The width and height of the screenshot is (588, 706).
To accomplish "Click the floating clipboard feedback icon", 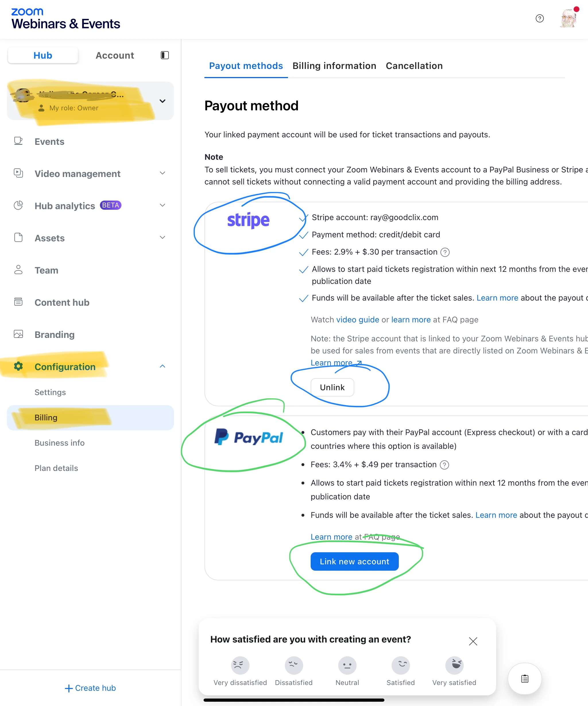I will tap(525, 678).
